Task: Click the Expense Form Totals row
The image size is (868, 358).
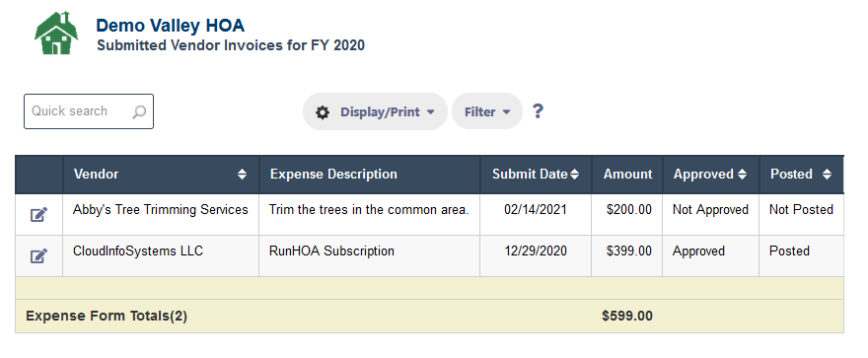Action: click(x=430, y=316)
